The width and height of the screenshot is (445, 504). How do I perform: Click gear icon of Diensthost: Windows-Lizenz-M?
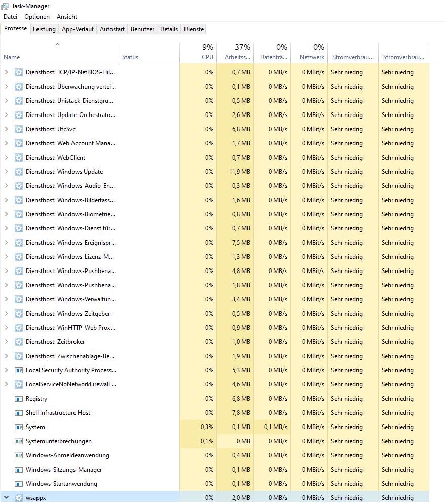19,257
